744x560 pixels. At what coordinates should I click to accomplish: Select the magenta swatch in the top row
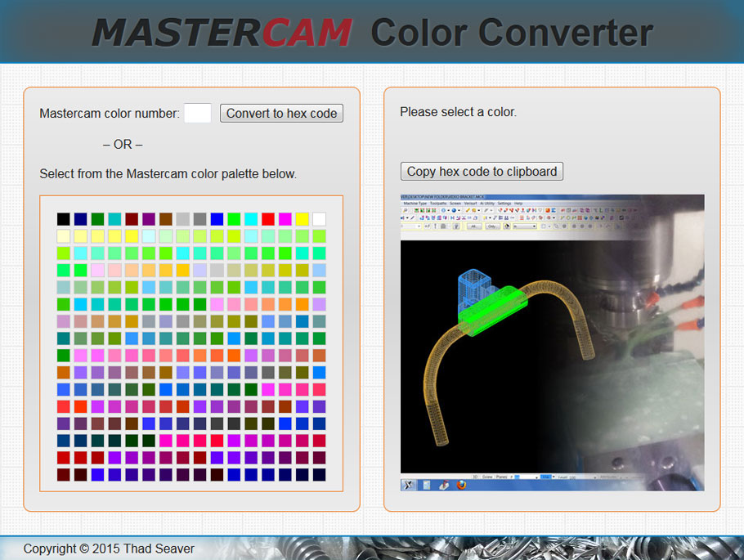285,219
